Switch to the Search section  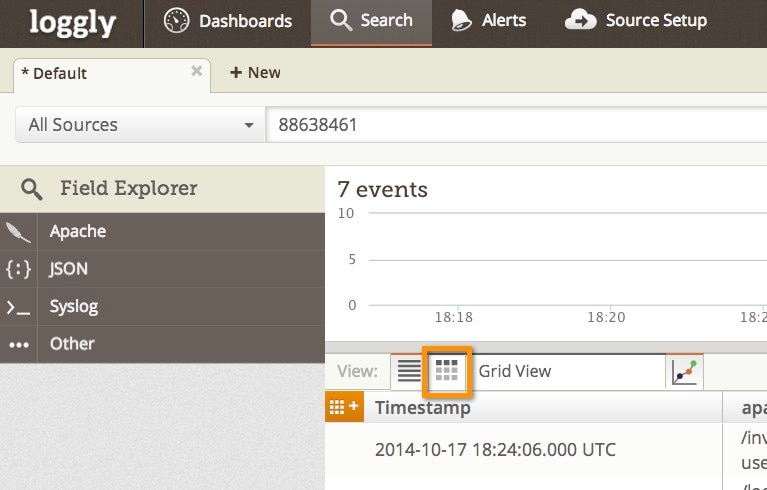371,21
